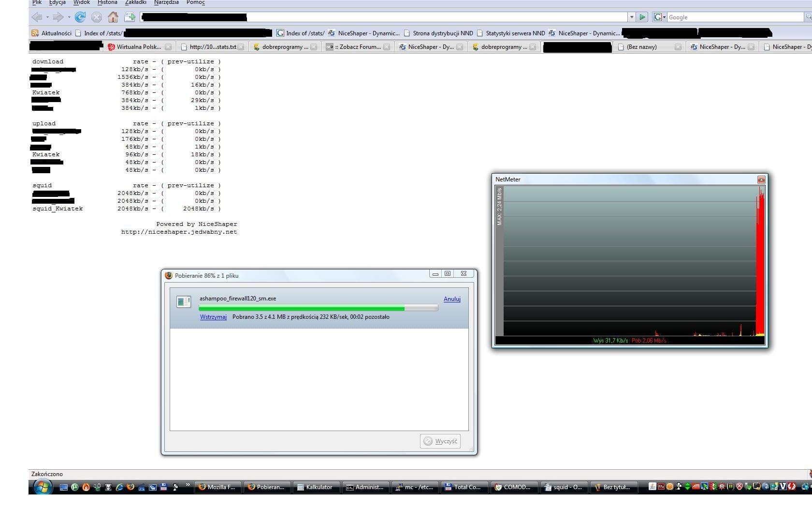Click the Java tray icon
The image size is (812, 508).
(x=652, y=486)
